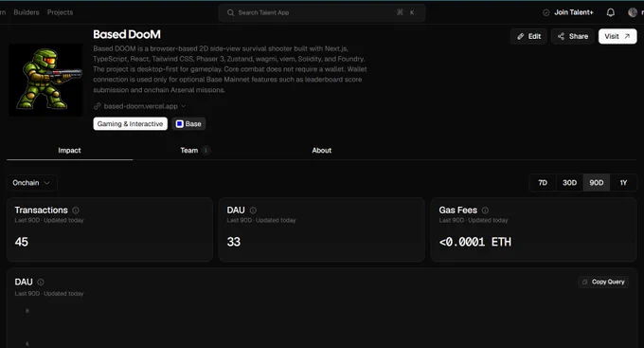Click the DAU value 33
The image size is (644, 348).
coord(234,242)
